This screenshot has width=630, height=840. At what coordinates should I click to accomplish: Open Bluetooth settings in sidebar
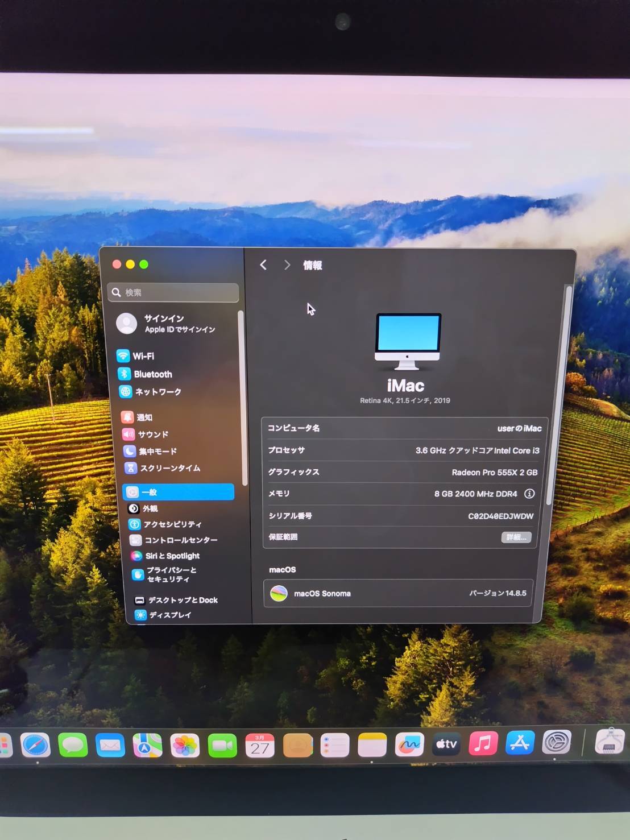(x=145, y=374)
